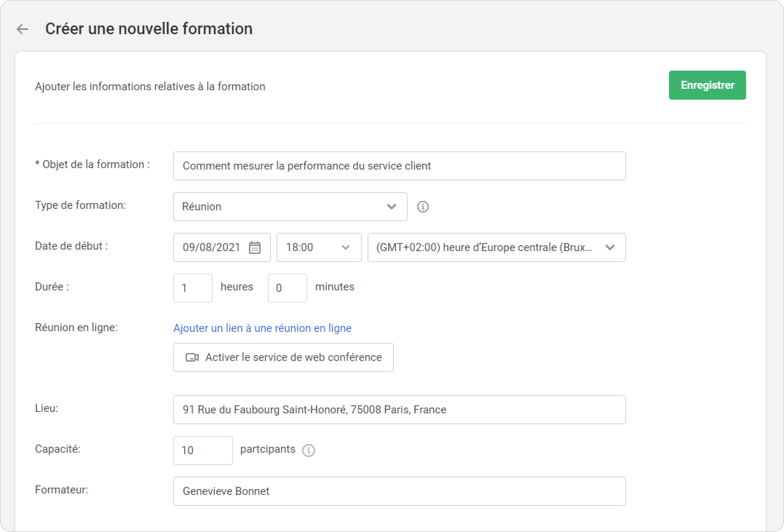Focus the Objet de la formation field
784x532 pixels.
(x=399, y=166)
